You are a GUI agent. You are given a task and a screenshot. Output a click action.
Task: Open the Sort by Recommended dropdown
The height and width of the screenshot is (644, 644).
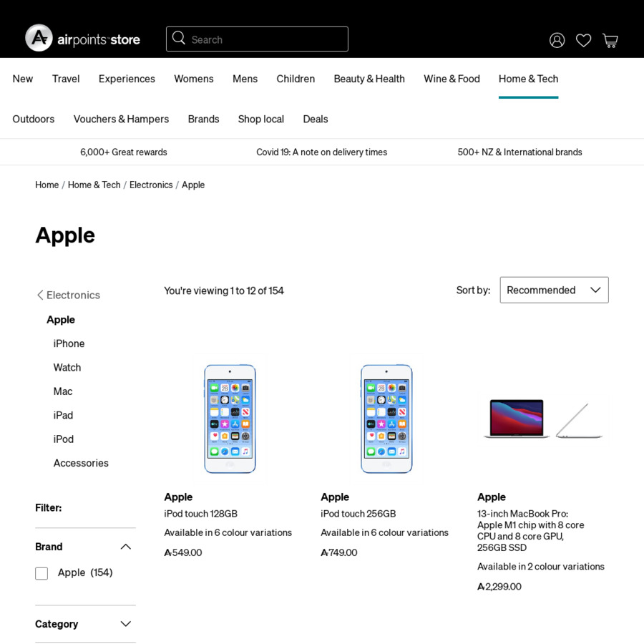[554, 290]
